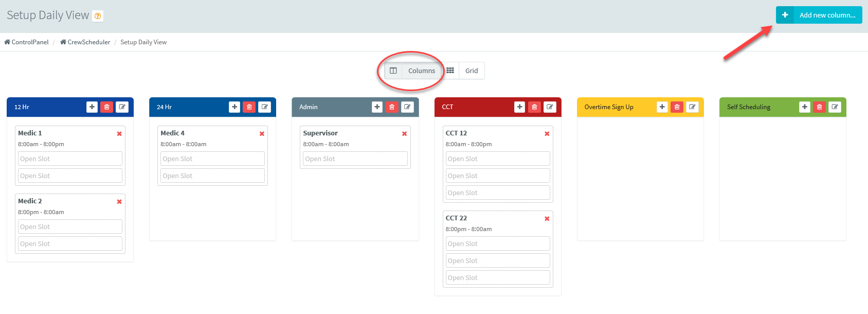The width and height of the screenshot is (868, 314).
Task: Click last Open Slot under CCT 22
Action: point(498,277)
